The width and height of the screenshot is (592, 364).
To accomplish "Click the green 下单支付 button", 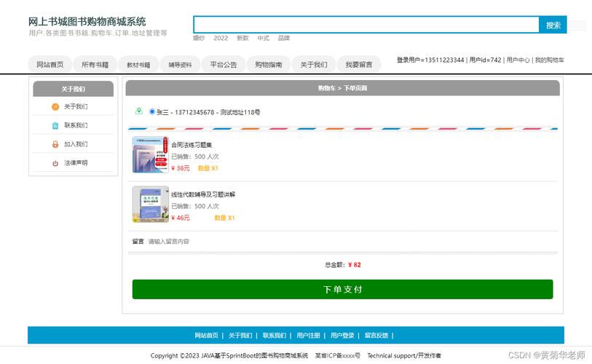I will point(342,289).
